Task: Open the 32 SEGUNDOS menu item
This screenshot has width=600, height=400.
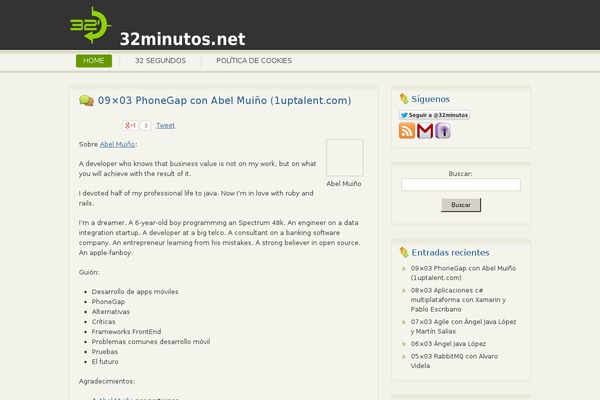Action: pos(160,60)
